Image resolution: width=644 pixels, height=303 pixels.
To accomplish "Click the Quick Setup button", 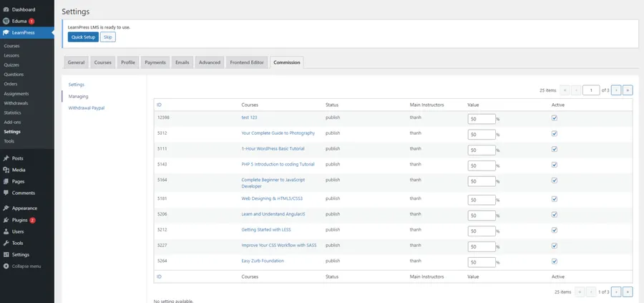I will pyautogui.click(x=84, y=37).
